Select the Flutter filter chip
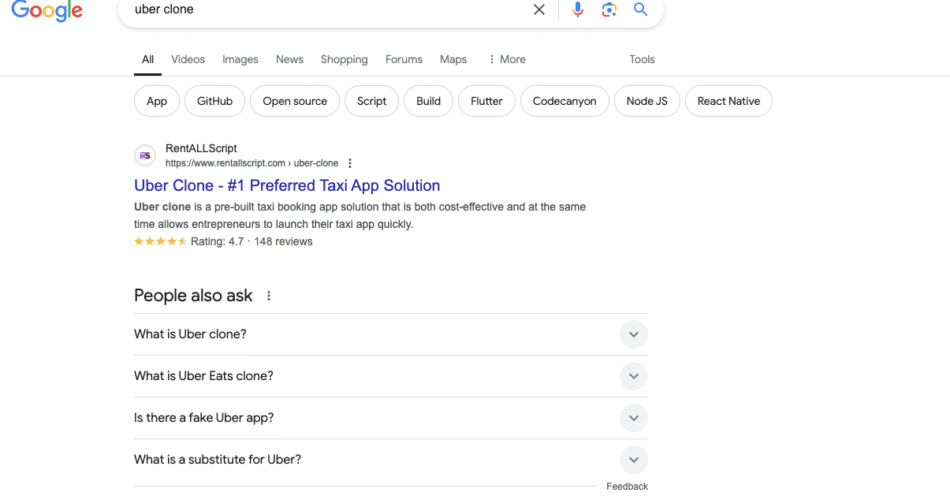Viewport: 950px width, 500px height. 487,101
